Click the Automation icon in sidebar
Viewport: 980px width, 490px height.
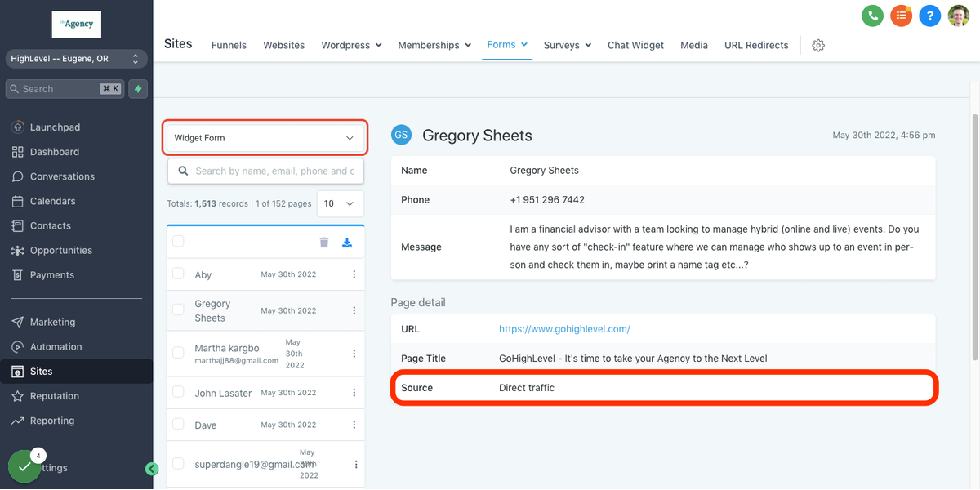(18, 347)
